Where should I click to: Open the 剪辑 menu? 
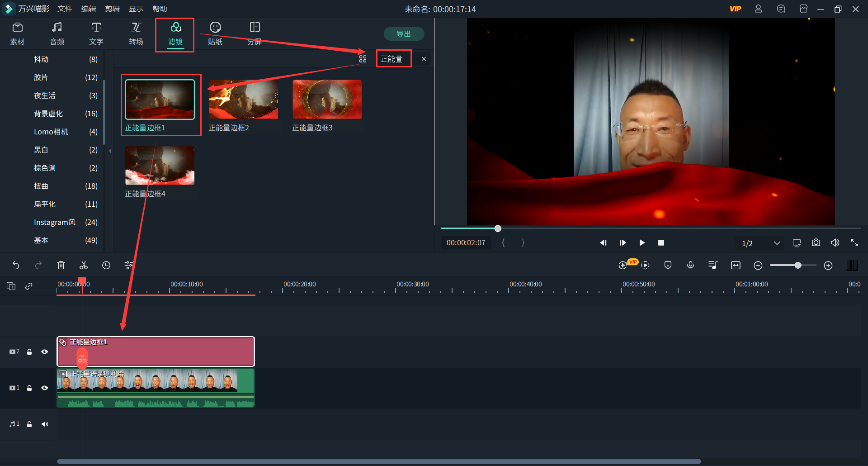coord(112,9)
